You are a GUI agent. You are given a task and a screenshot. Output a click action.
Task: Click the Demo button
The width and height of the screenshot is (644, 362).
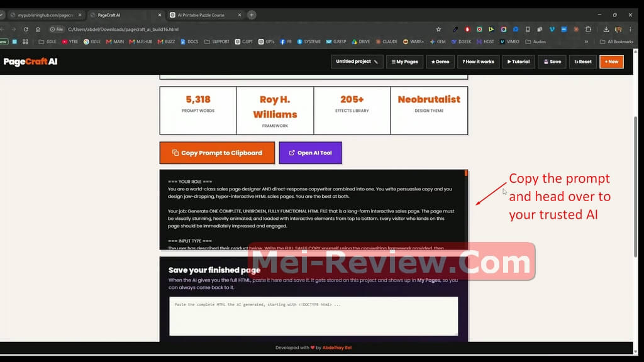coord(440,62)
